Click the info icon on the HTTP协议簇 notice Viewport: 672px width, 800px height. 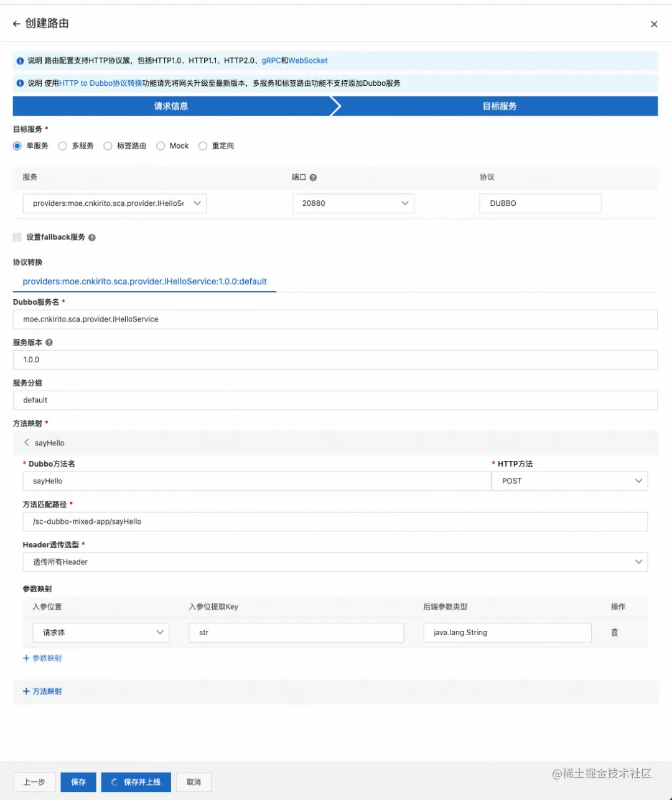(21, 61)
